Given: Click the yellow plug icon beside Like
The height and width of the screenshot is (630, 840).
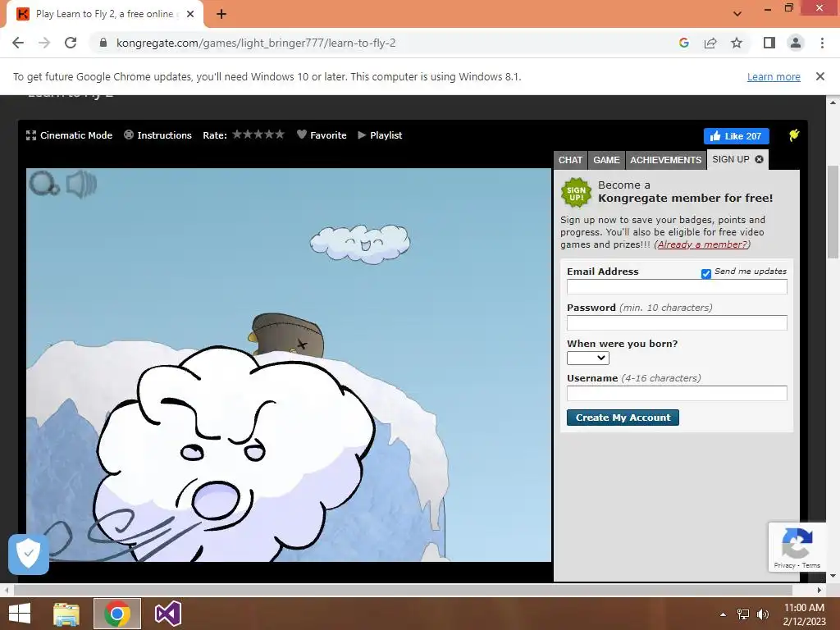Looking at the screenshot, I should click(794, 135).
